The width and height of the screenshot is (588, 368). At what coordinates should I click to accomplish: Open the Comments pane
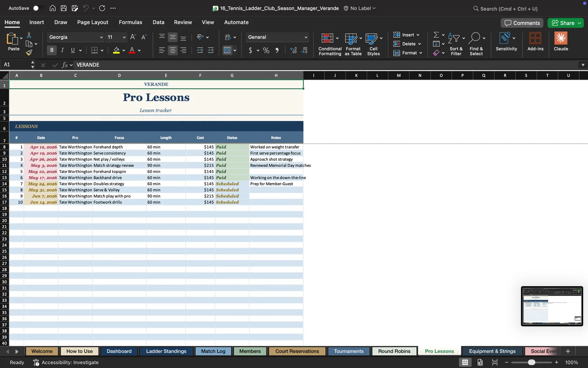click(x=522, y=23)
